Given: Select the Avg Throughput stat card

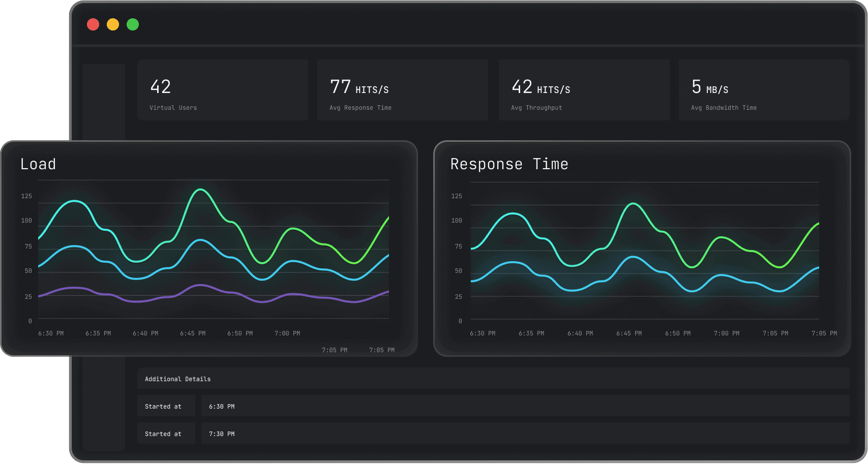Looking at the screenshot, I should click(x=584, y=90).
